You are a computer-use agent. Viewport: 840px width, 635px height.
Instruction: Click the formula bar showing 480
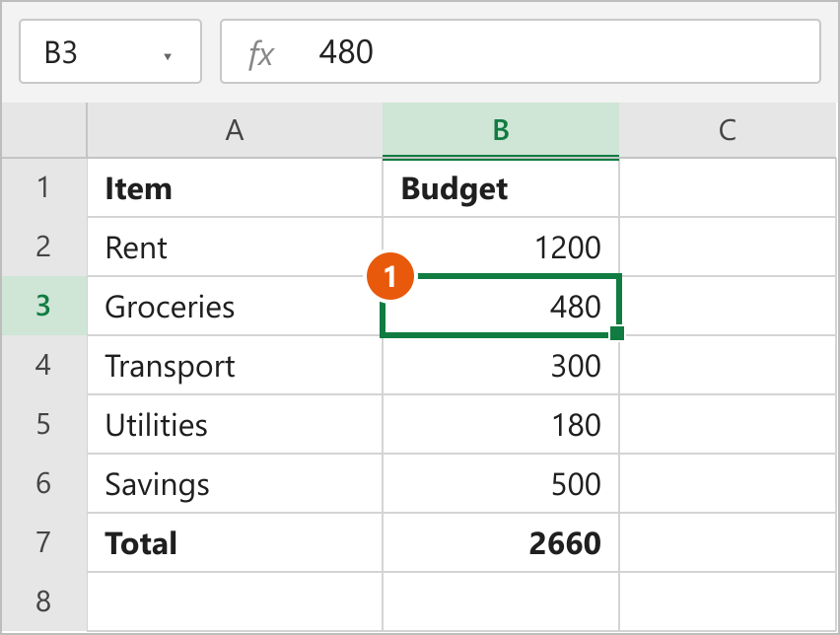[521, 51]
